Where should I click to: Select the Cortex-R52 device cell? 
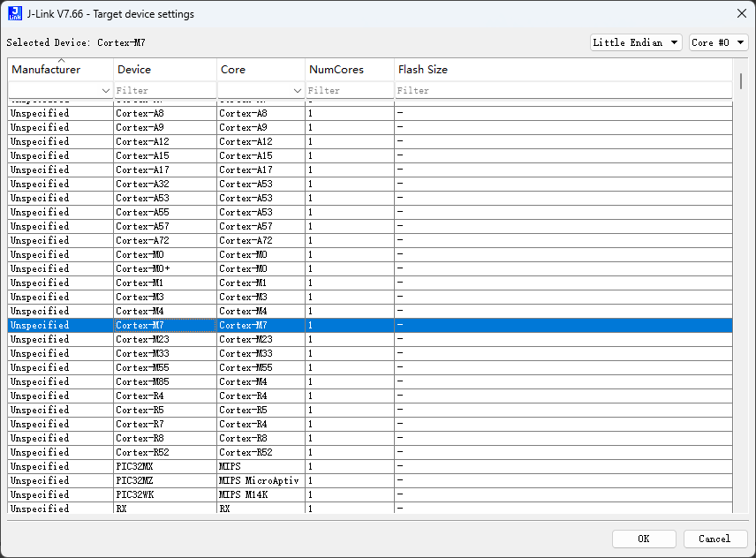165,452
